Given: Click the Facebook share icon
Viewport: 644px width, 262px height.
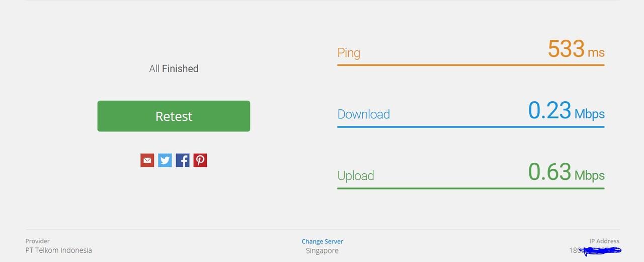Looking at the screenshot, I should (183, 160).
